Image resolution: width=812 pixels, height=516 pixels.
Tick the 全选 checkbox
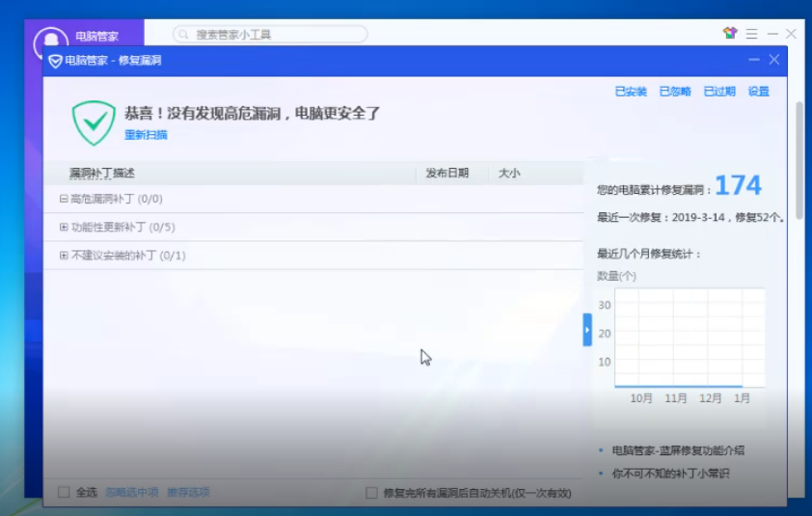(64, 493)
